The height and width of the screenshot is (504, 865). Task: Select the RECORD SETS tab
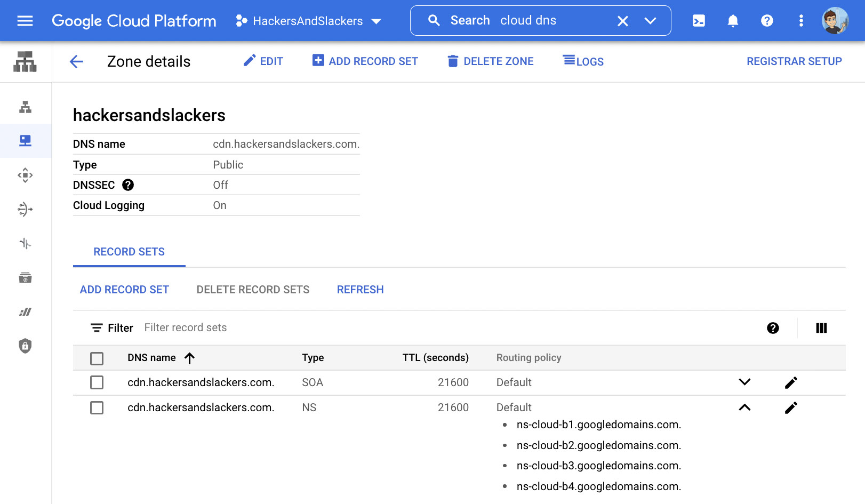[129, 252]
